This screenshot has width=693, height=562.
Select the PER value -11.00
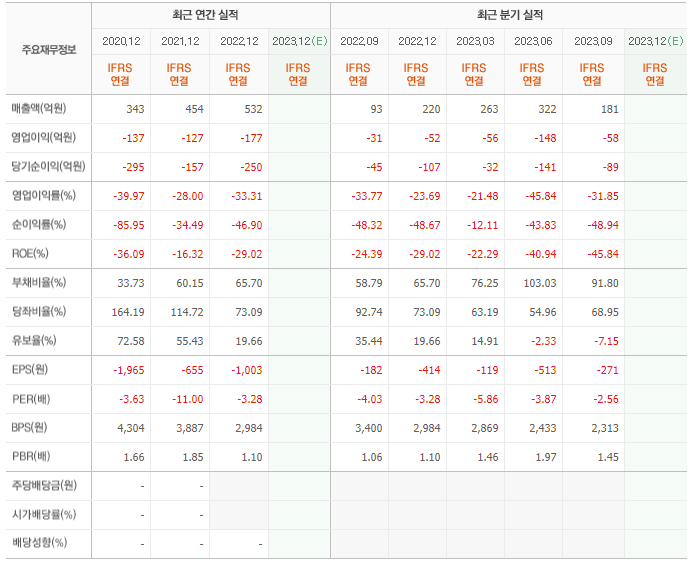tap(188, 399)
